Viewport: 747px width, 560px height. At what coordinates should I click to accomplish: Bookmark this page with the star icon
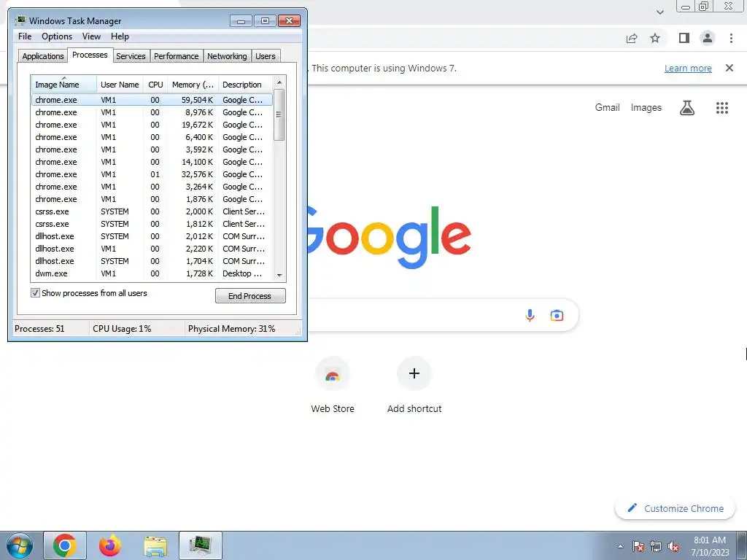coord(655,38)
